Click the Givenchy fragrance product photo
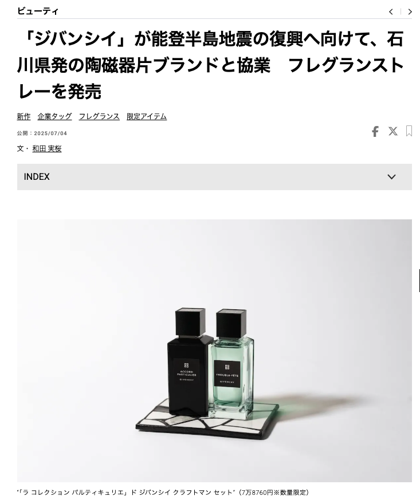 point(214,351)
